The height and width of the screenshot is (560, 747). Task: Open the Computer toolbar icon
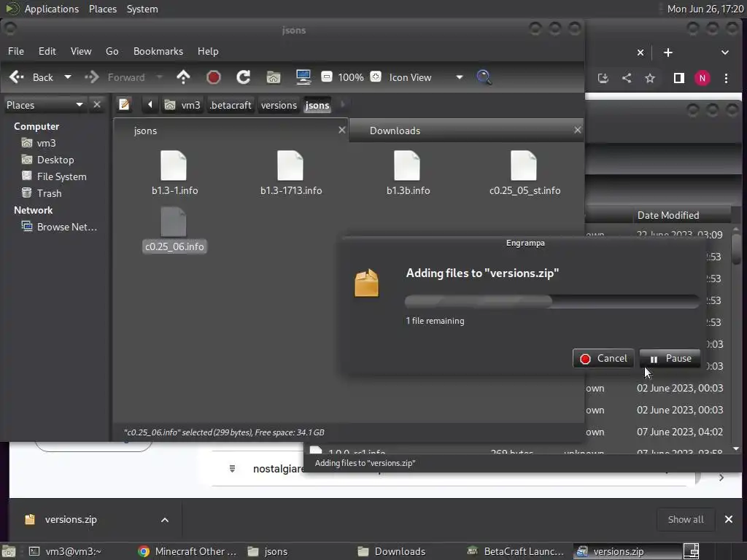coord(303,77)
